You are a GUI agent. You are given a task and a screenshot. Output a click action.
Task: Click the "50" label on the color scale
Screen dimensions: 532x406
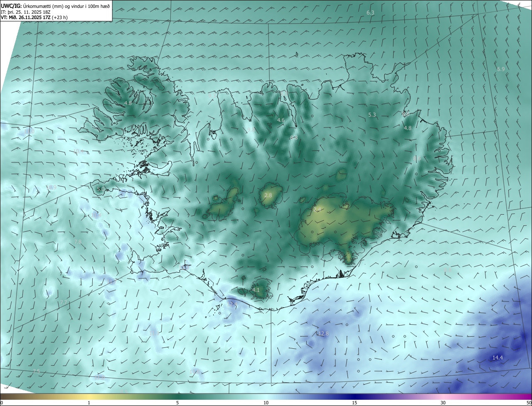(528, 403)
